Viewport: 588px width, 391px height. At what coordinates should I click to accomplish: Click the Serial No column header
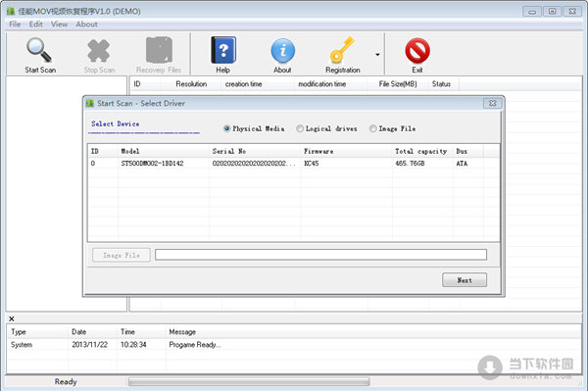tap(255, 151)
